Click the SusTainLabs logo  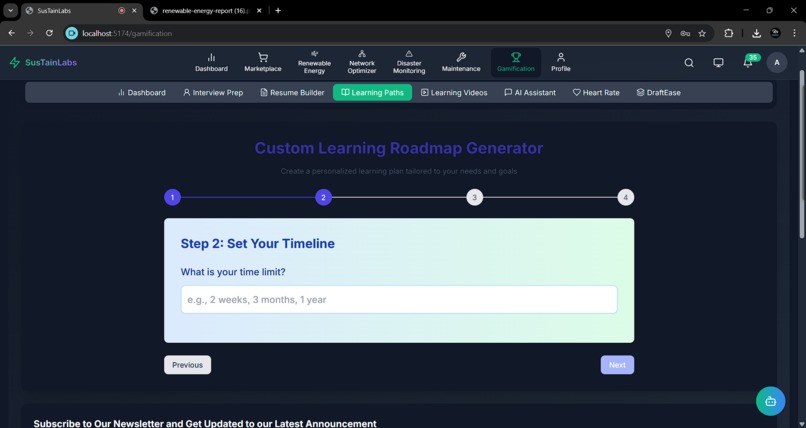(x=43, y=63)
